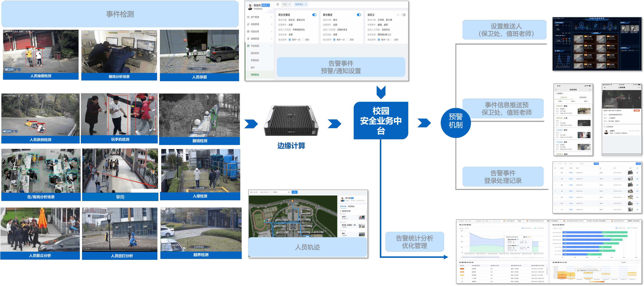Click blue 查询 button in trajectory search
This screenshot has height=286, width=644.
[x=294, y=192]
